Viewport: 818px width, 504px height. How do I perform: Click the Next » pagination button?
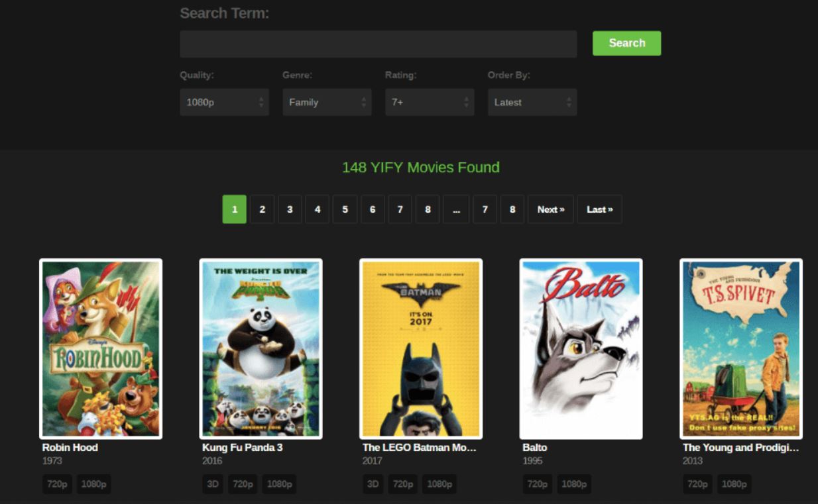551,209
